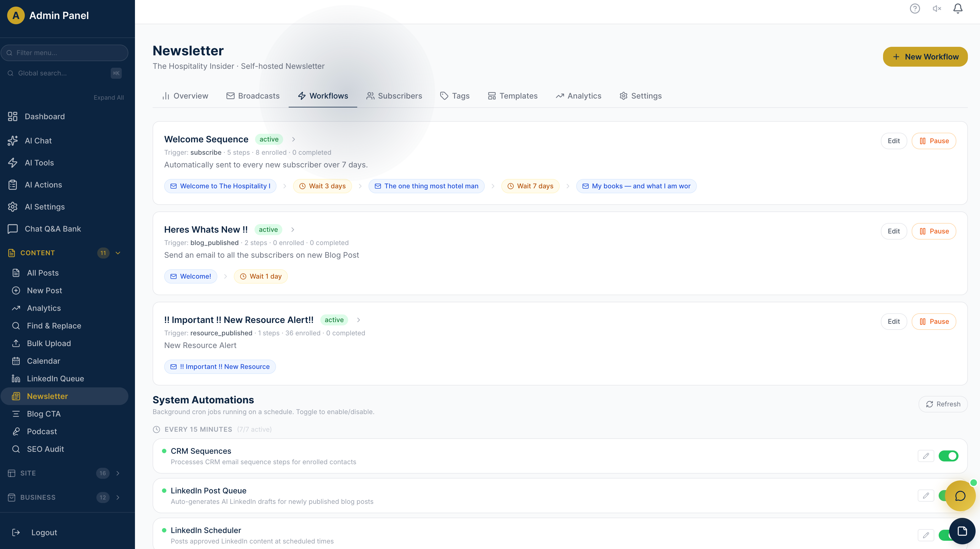Screen dimensions: 980x549
Task: Open notifications via the bell icon
Action: click(958, 8)
